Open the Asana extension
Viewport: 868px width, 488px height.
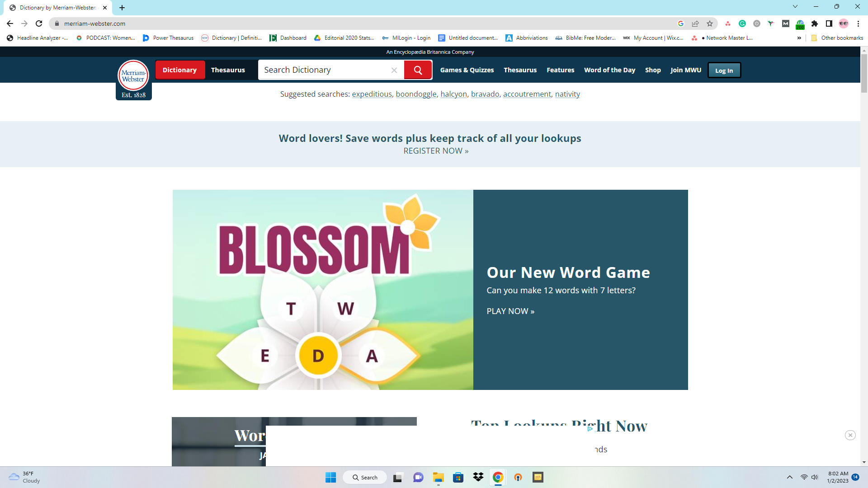pyautogui.click(x=728, y=23)
